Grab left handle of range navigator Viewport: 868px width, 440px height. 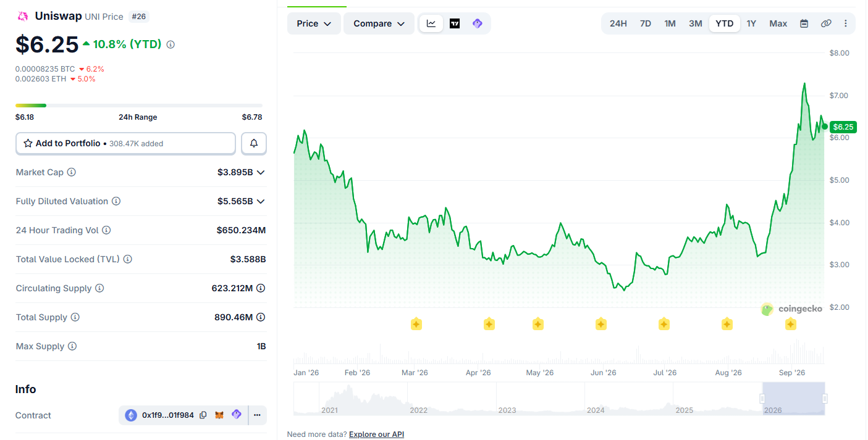tap(762, 399)
